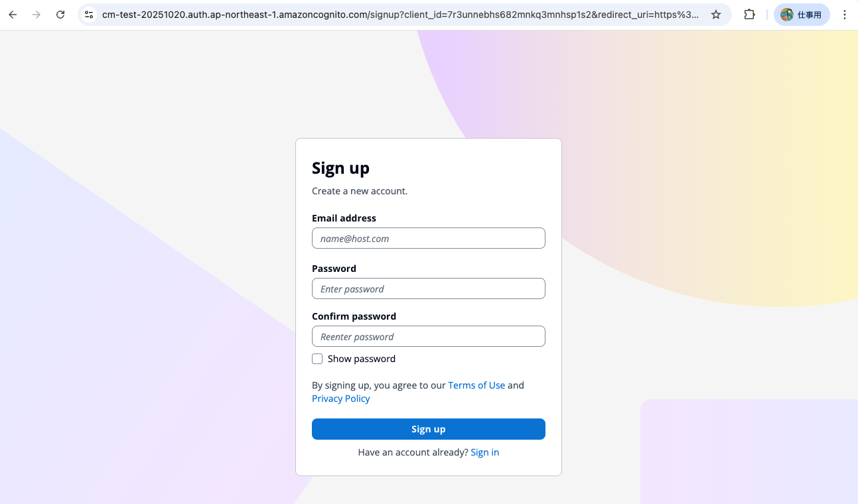Open the Terms of Use link

[x=476, y=385]
